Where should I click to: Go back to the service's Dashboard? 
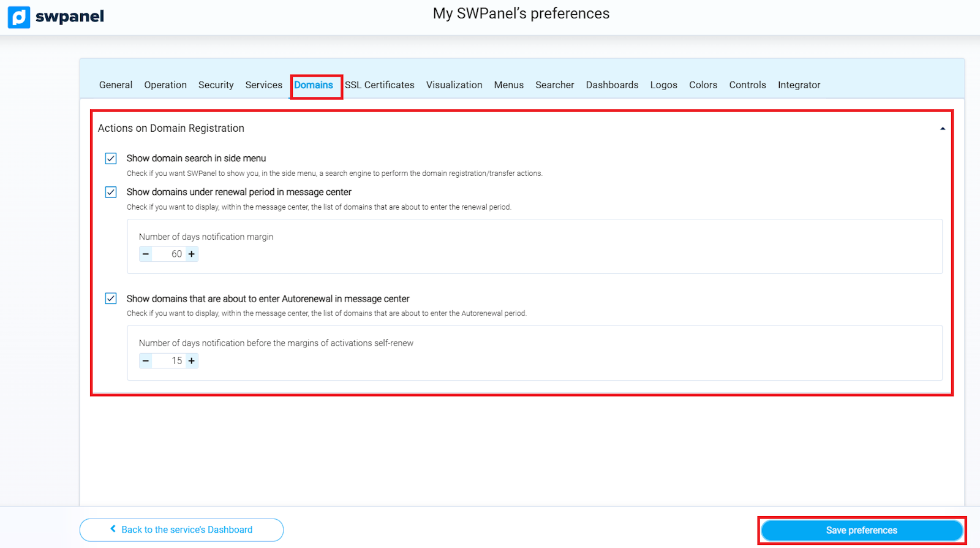coord(181,530)
